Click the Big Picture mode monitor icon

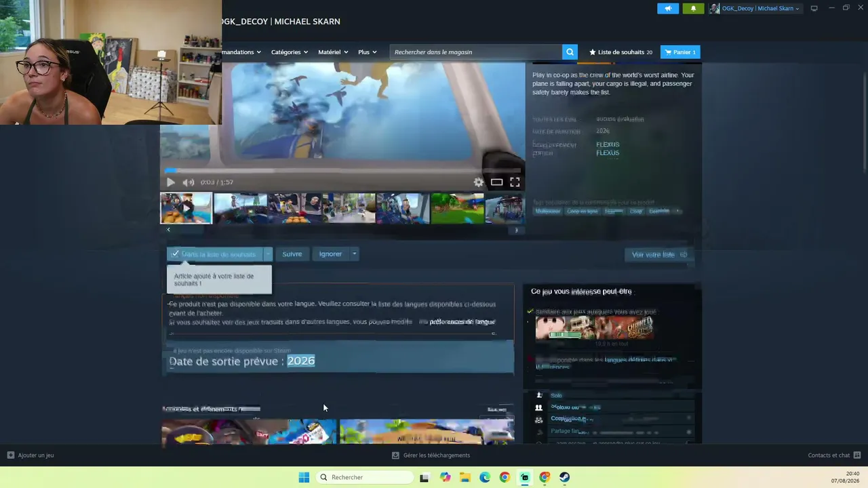coord(814,8)
